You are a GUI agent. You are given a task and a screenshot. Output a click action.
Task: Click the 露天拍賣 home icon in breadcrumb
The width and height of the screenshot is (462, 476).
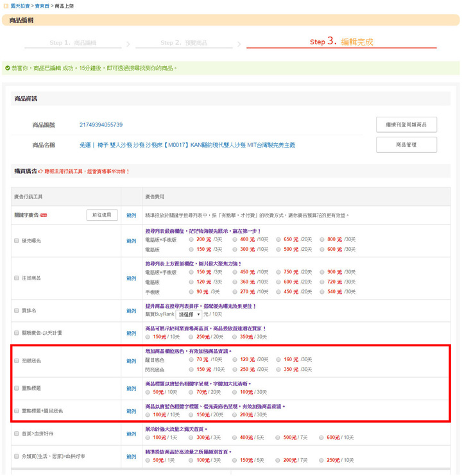click(6, 5)
